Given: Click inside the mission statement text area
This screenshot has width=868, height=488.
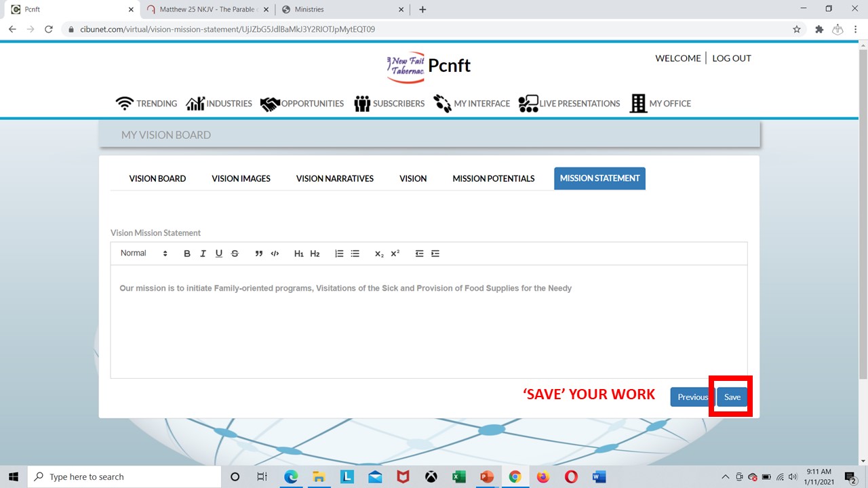Looking at the screenshot, I should click(x=429, y=325).
